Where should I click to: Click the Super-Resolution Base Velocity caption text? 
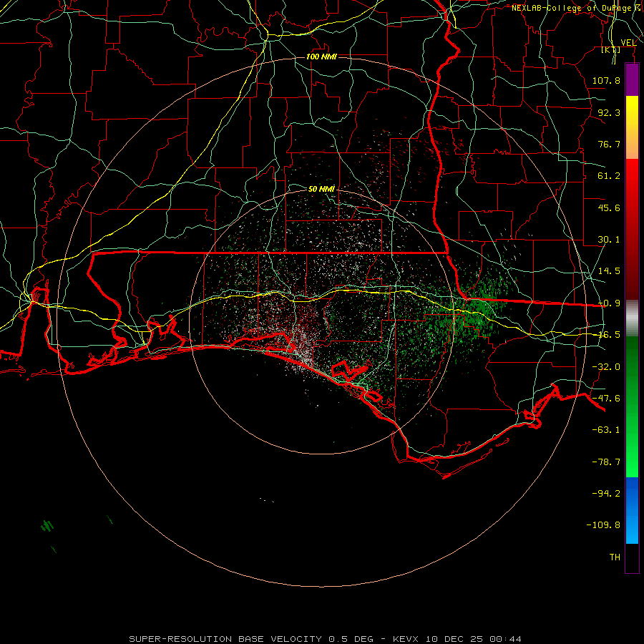(x=326, y=639)
